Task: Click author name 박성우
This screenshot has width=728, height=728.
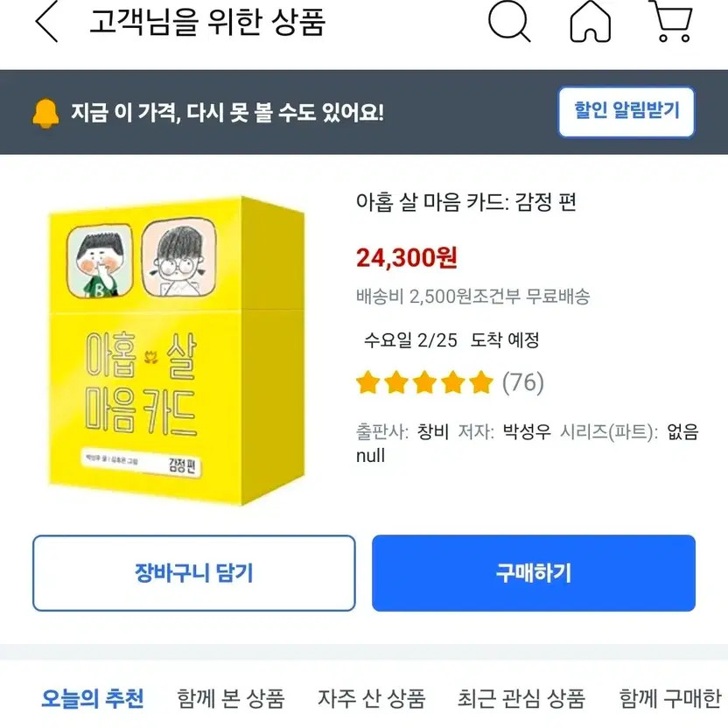Action: 527,431
